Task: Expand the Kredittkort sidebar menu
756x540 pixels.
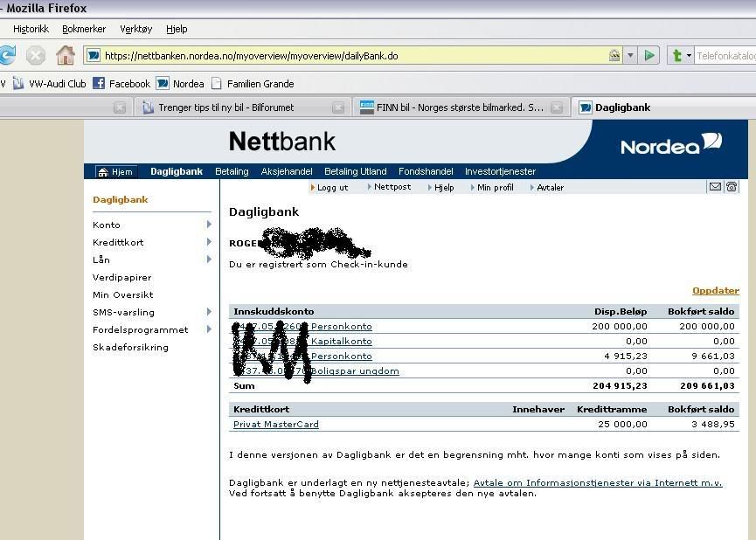Action: (x=209, y=242)
